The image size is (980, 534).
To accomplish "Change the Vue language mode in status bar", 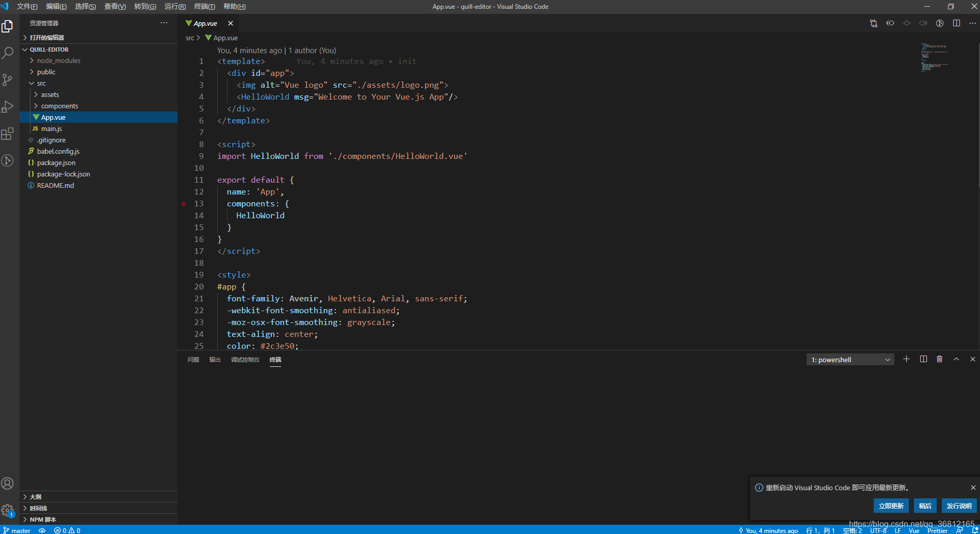I will pos(914,530).
